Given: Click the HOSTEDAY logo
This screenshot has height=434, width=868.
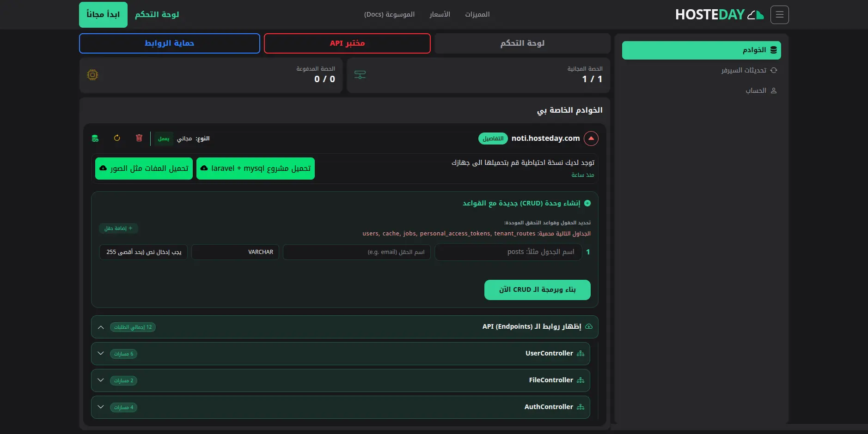Looking at the screenshot, I should click(x=719, y=15).
